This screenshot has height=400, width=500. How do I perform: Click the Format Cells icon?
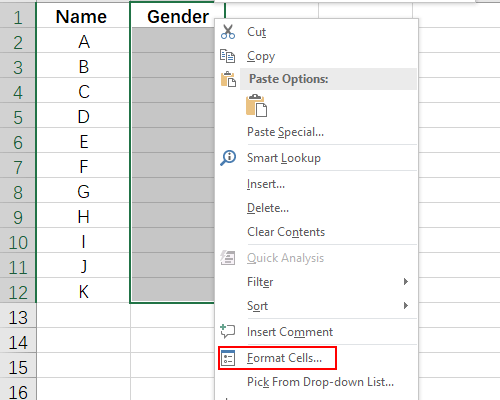coord(228,358)
